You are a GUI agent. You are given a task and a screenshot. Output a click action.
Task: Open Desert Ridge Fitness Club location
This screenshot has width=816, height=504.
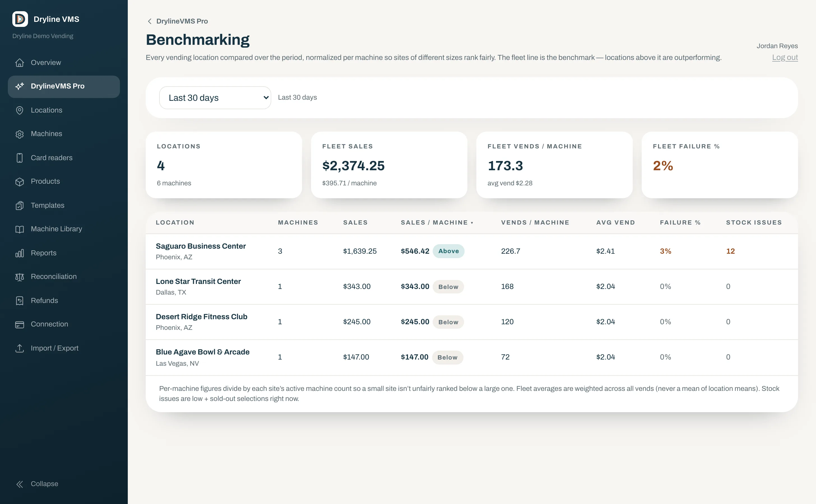[201, 317]
